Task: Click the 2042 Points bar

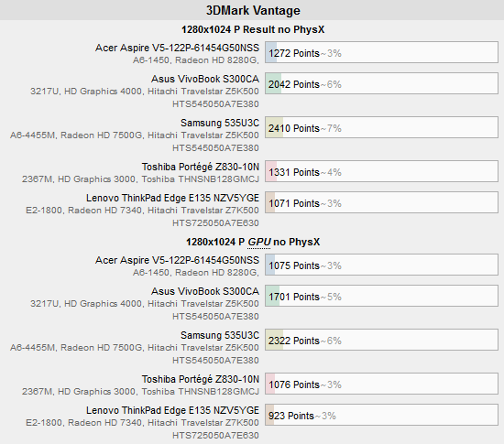Action: pyautogui.click(x=381, y=83)
